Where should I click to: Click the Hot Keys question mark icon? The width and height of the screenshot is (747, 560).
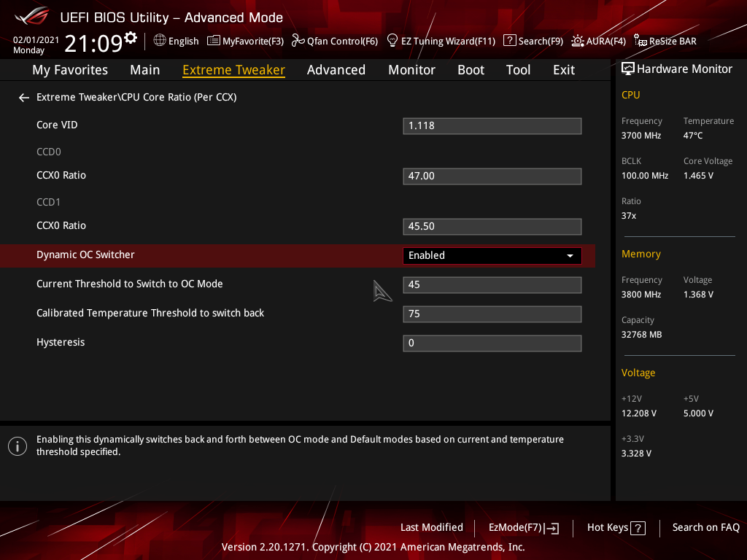click(x=638, y=528)
